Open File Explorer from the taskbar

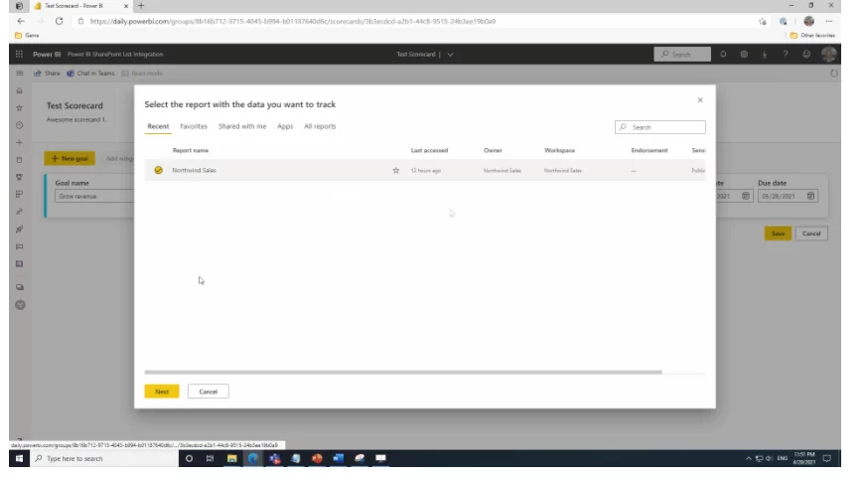click(232, 458)
